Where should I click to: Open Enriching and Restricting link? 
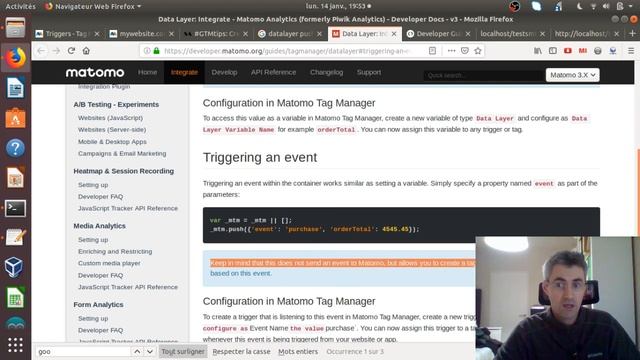pos(115,251)
